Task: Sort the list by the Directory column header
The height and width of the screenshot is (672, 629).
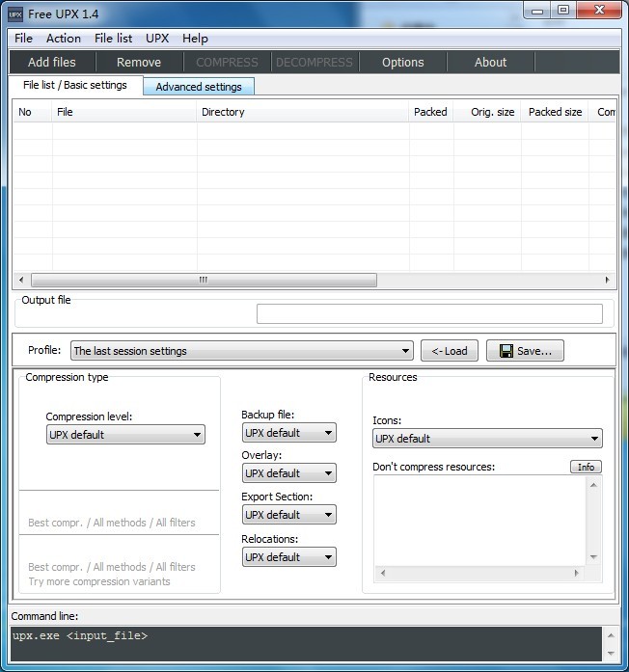Action: pos(301,112)
